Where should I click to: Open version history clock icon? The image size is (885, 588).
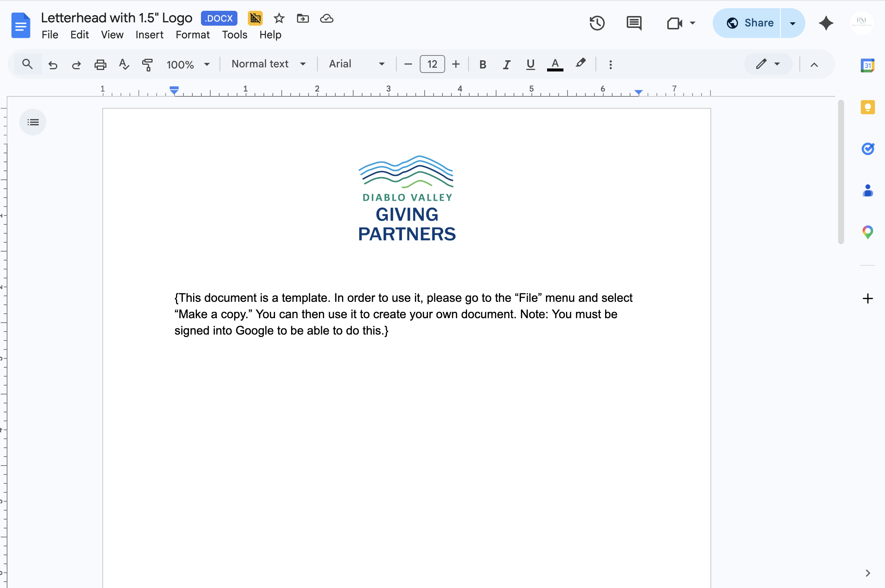(x=597, y=23)
